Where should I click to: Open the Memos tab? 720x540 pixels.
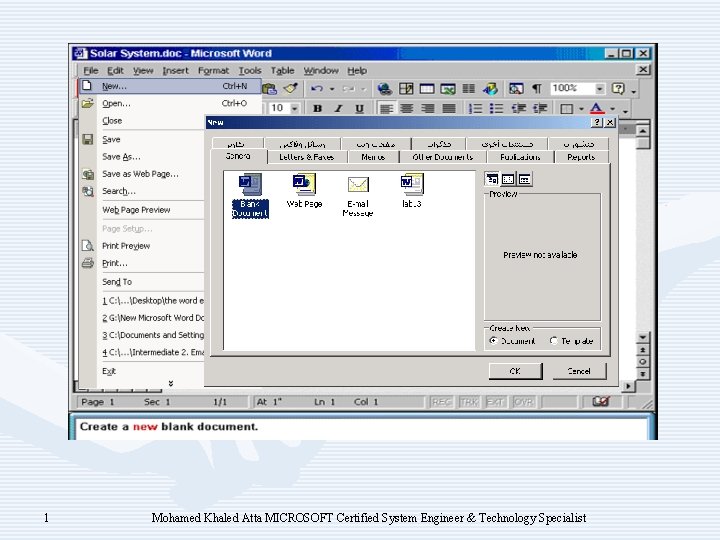coord(373,157)
